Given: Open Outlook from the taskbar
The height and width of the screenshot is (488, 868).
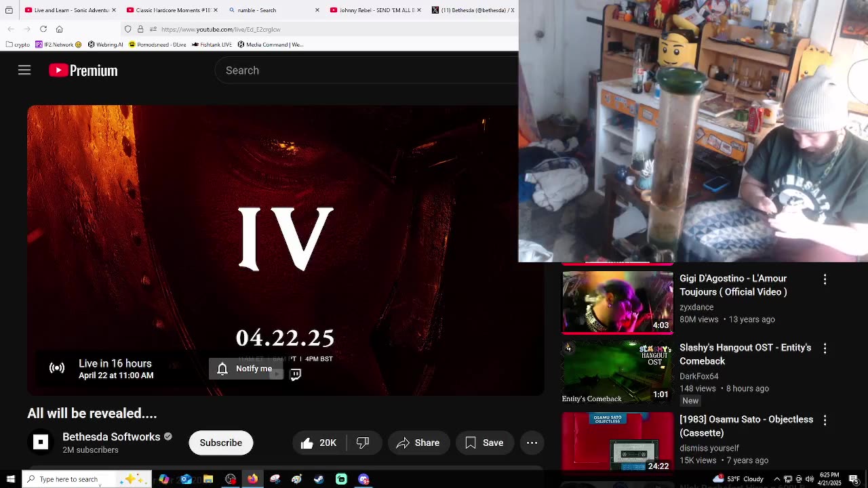Looking at the screenshot, I should pos(186,479).
